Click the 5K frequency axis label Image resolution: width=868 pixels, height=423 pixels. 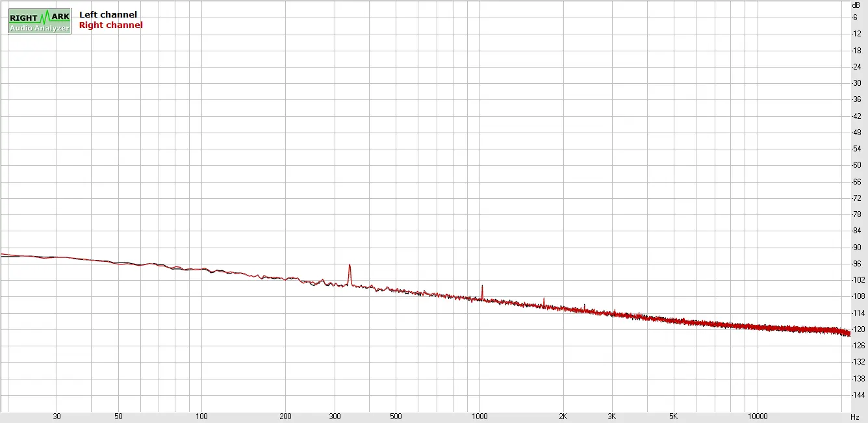pyautogui.click(x=674, y=417)
